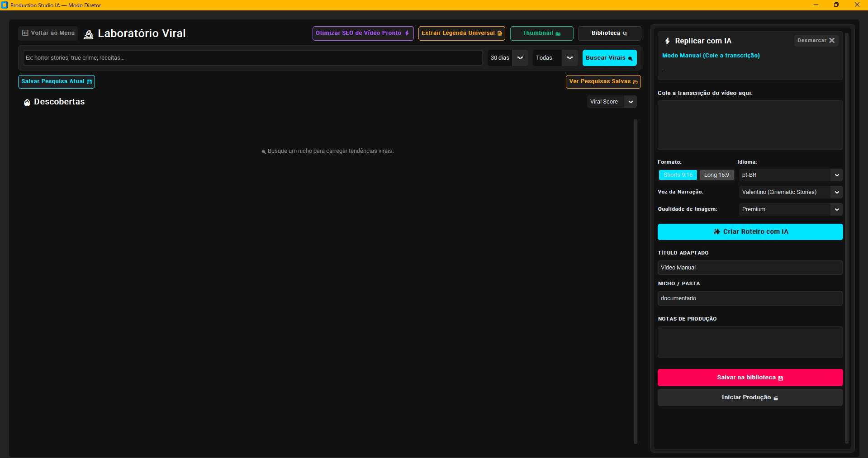The image size is (868, 458).
Task: Open the Voz da Narração Valentino dropdown
Action: click(x=791, y=192)
